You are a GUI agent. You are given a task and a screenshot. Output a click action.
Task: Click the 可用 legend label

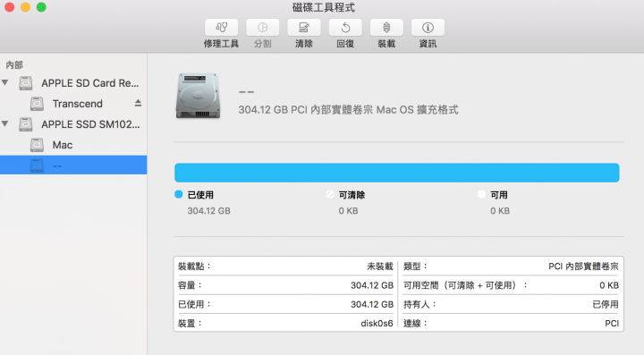[x=499, y=195]
